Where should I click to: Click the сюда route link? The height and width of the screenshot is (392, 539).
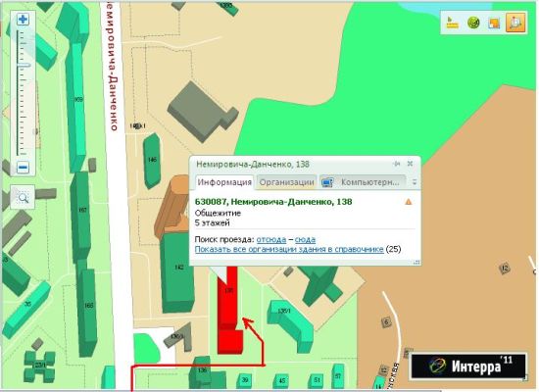coord(305,239)
